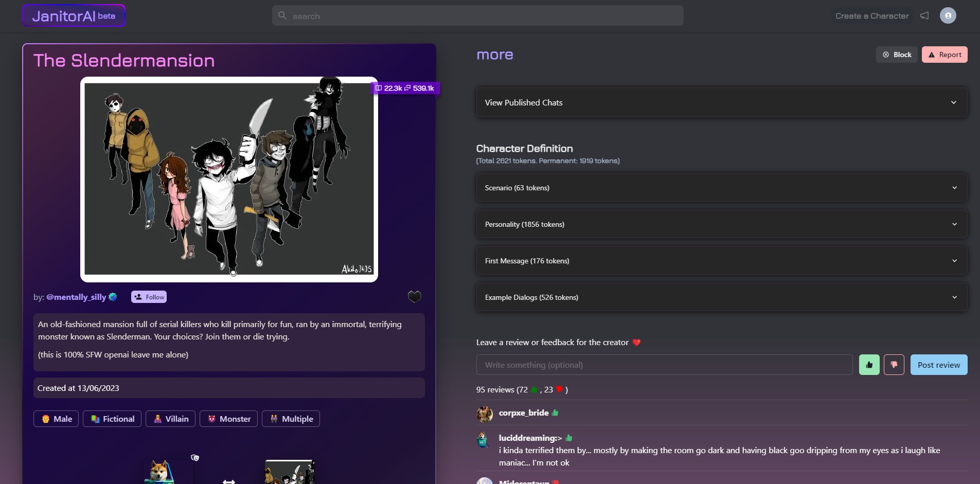The image size is (980, 484).
Task: Click the '100% SFW openai leave me alone' note
Action: (x=113, y=354)
